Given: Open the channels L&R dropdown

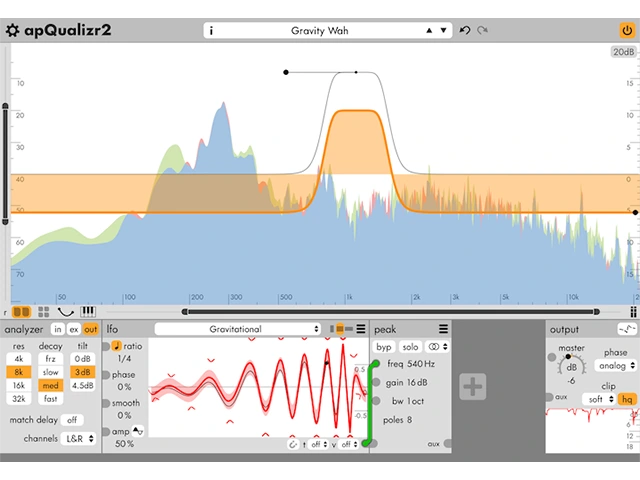Looking at the screenshot, I should coord(79,439).
